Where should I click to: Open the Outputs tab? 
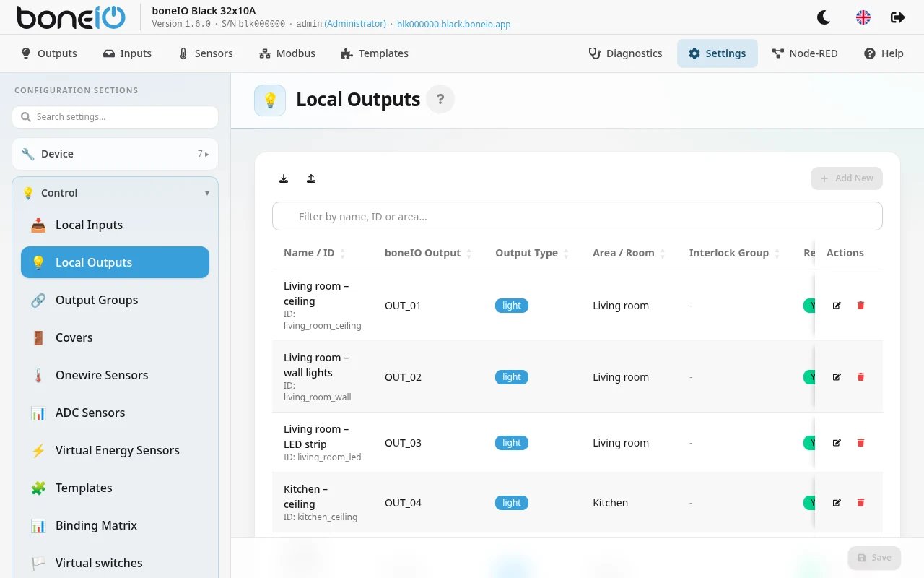[49, 53]
